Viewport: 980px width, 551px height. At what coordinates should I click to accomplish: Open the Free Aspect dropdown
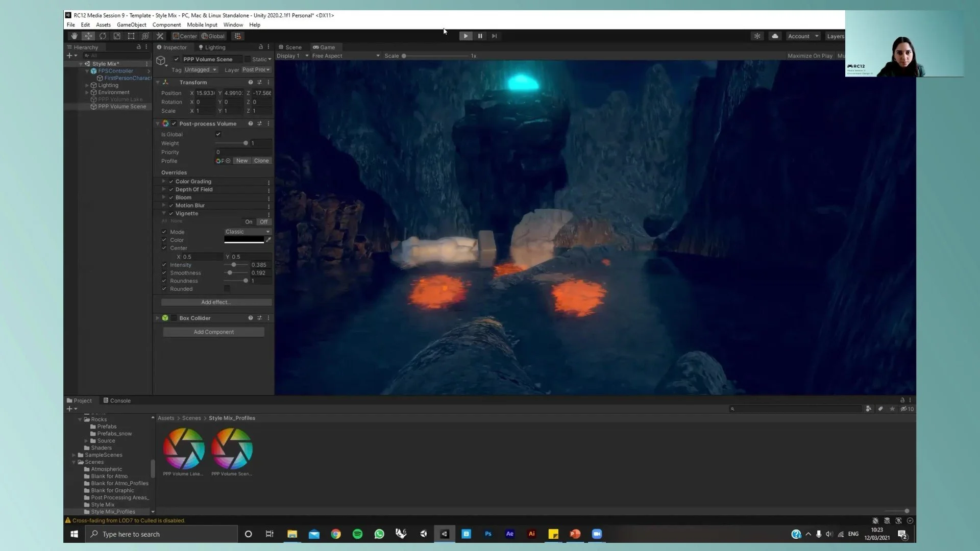[x=346, y=56]
